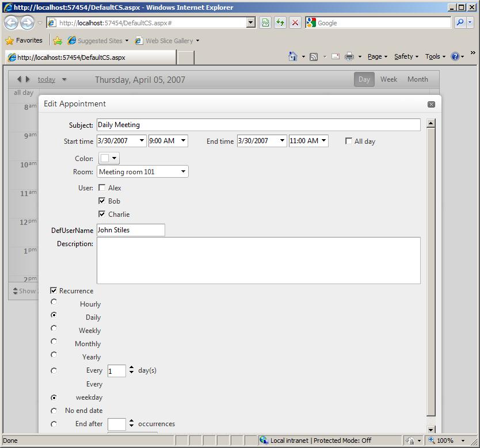
Task: Click the Google search box
Action: point(383,22)
